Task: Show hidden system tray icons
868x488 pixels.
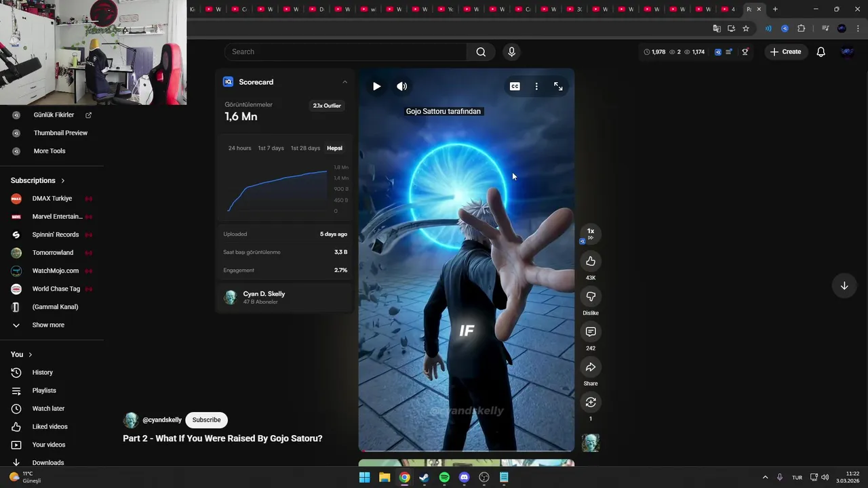Action: click(x=765, y=477)
